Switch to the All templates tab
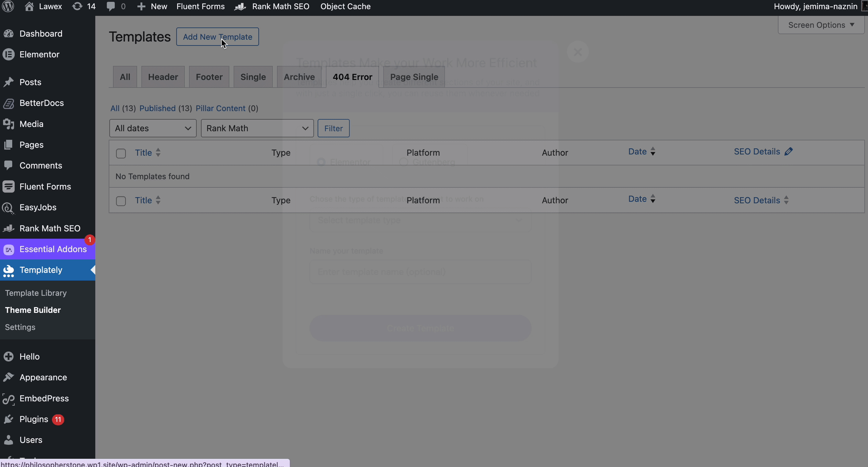This screenshot has height=467, width=868. point(125,77)
